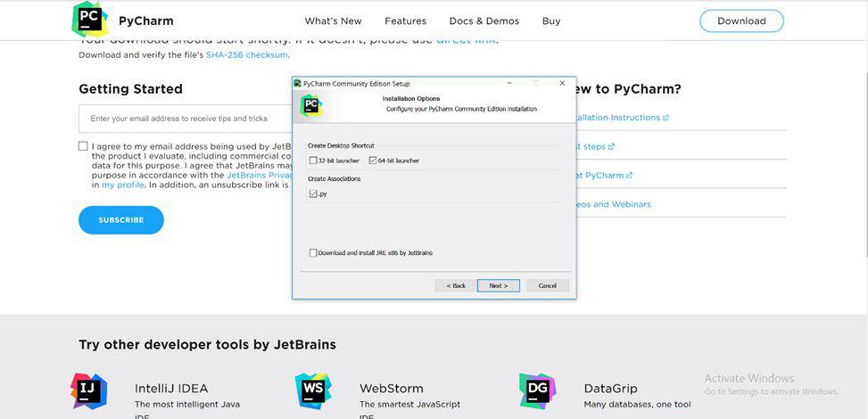This screenshot has height=419, width=868.
Task: Click the PyCharm logo inside setup dialog
Action: 310,105
